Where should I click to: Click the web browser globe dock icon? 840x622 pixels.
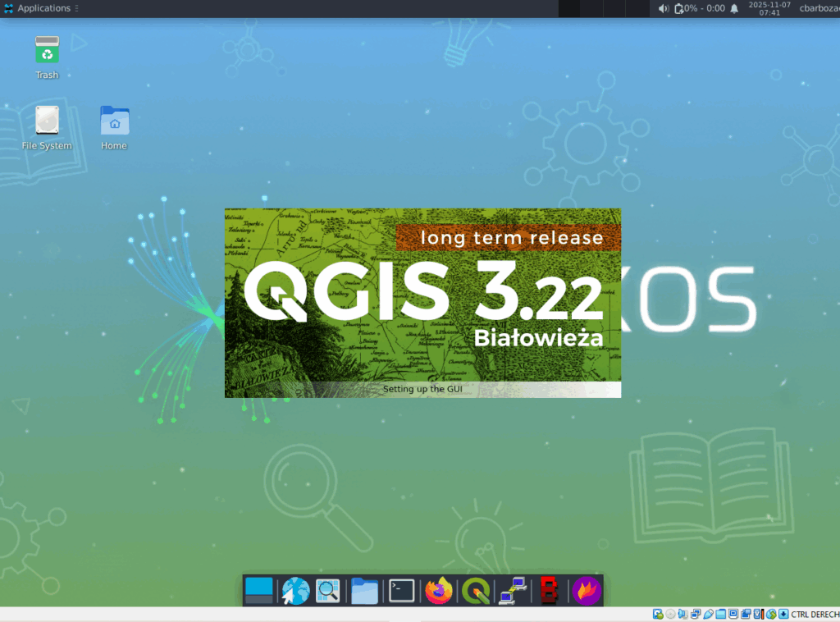point(295,591)
